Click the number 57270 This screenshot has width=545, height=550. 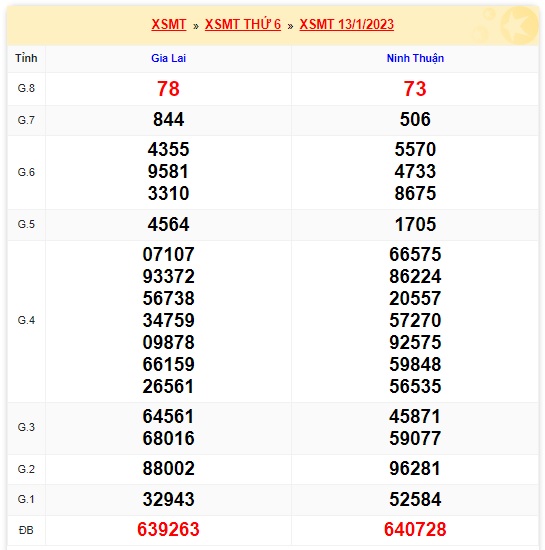click(x=415, y=321)
